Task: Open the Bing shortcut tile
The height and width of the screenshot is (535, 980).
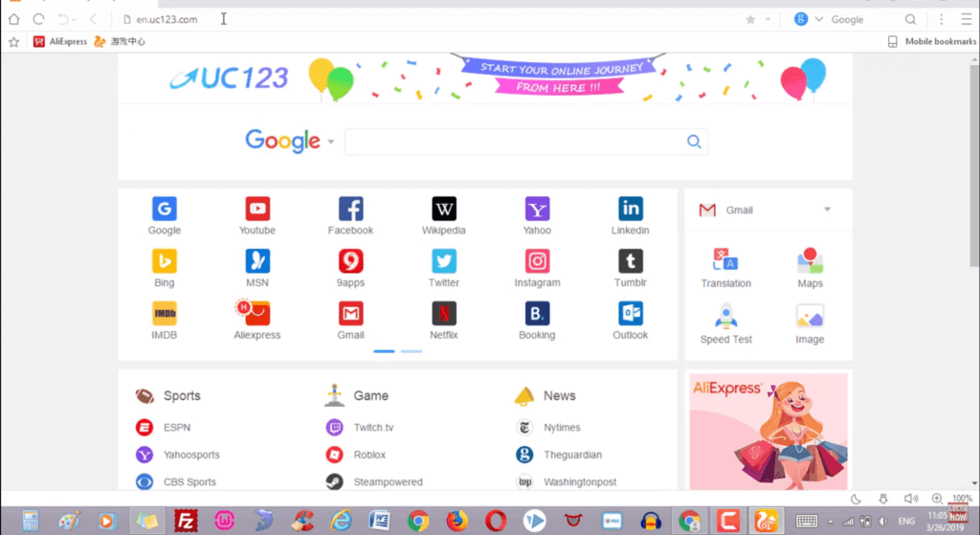Action: [165, 268]
